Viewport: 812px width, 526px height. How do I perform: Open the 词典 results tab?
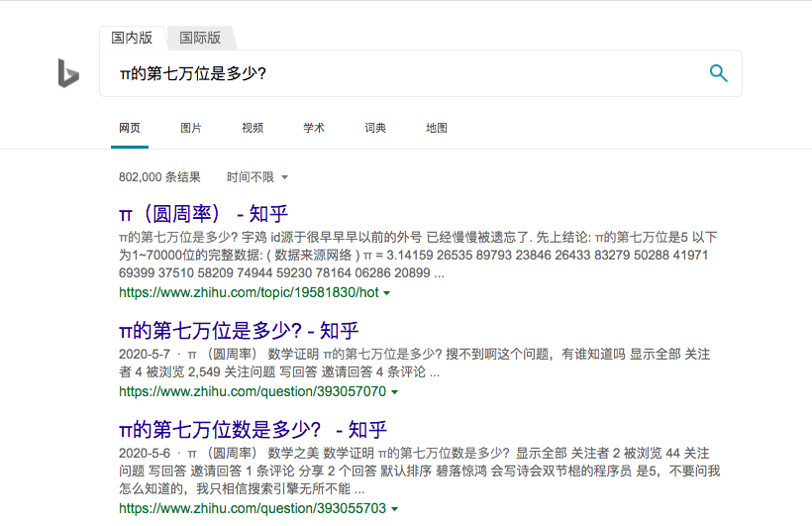tap(375, 128)
